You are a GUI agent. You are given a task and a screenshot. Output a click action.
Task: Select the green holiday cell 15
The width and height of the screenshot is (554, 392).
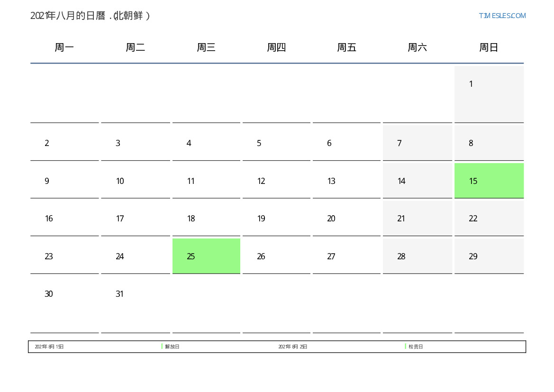tap(489, 181)
